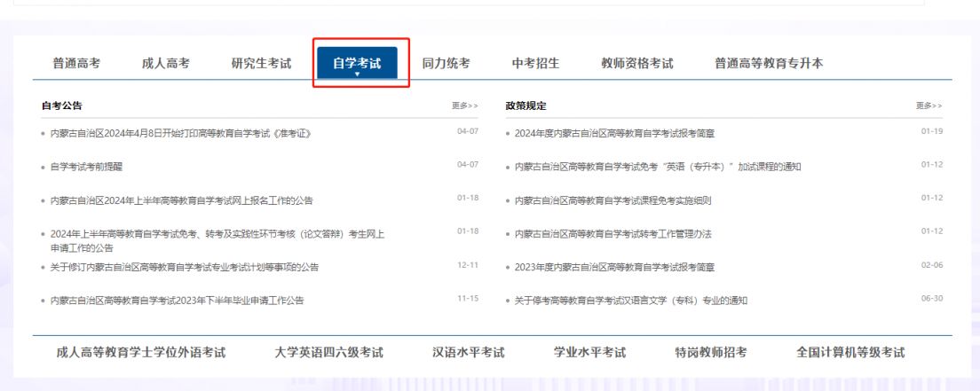Open the 成人高考 tab
Screen dimensions: 980x391
(165, 63)
